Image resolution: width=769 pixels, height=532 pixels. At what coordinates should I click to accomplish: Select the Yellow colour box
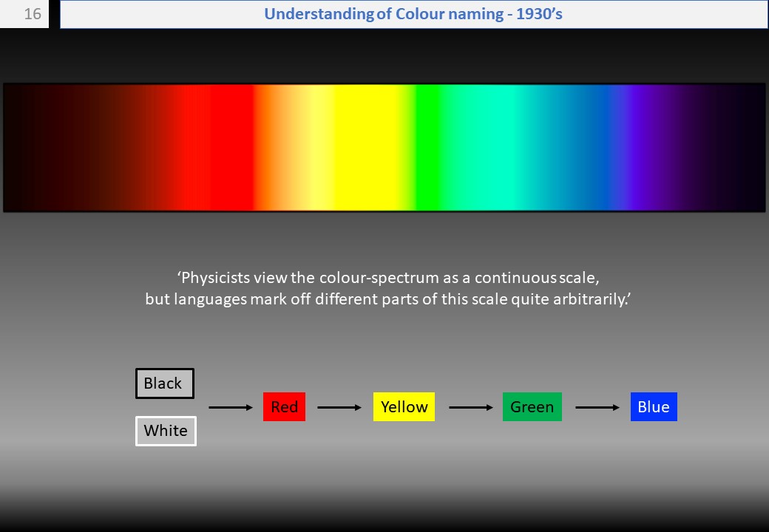point(404,406)
